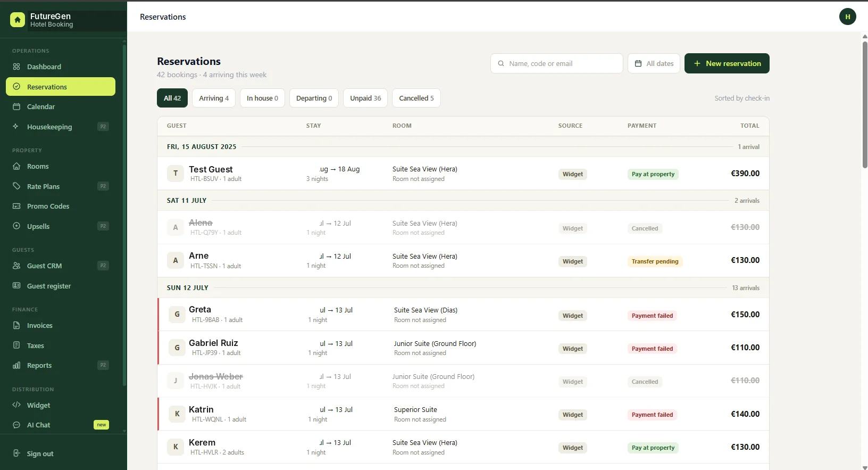Filter by Unpaid 36 tab
The image size is (868, 470).
(x=365, y=98)
